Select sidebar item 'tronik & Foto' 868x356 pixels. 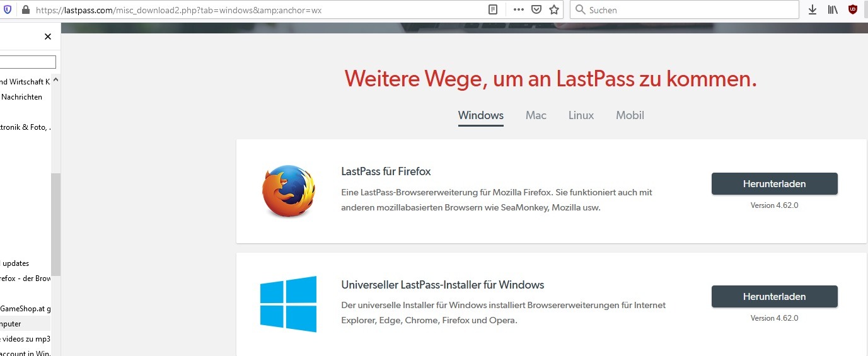(25, 127)
